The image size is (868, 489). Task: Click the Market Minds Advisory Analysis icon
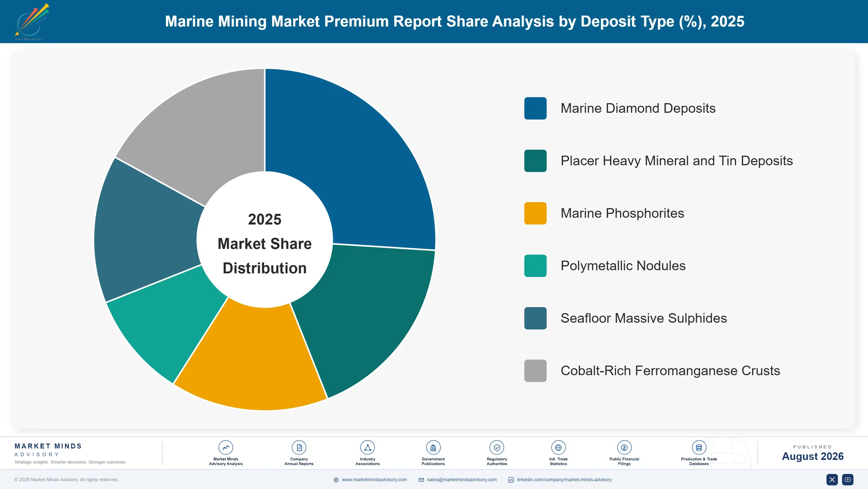click(x=226, y=447)
